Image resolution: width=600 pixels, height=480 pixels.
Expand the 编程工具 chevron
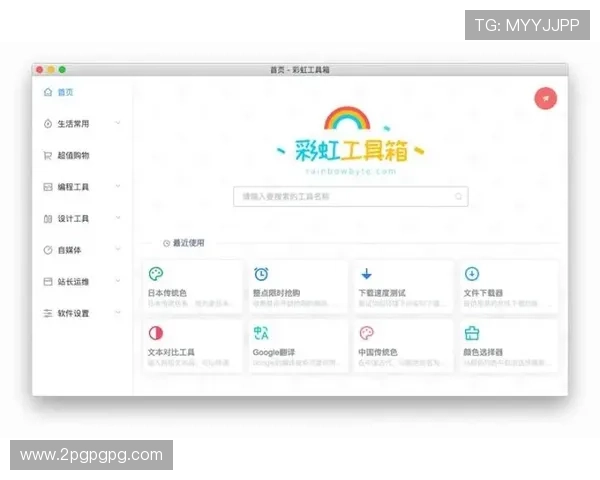(118, 186)
